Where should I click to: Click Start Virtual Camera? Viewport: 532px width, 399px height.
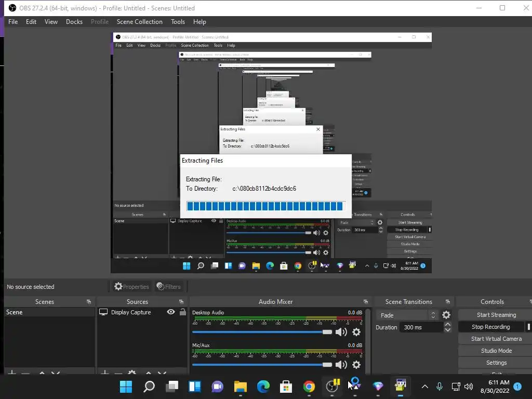point(496,339)
